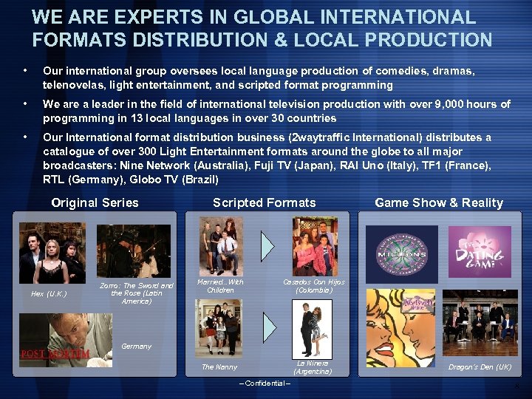Click the Hex (U.K.) cast photo

tap(52, 253)
